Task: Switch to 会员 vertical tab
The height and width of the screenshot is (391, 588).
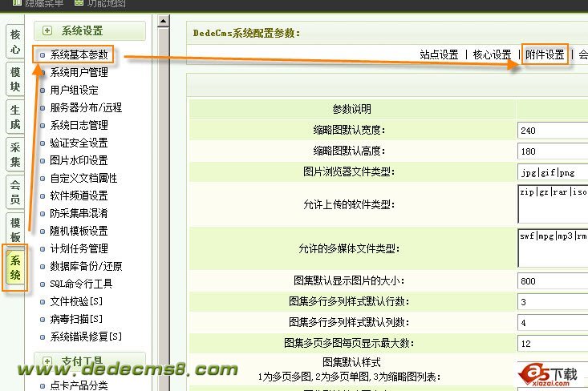Action: click(15, 192)
